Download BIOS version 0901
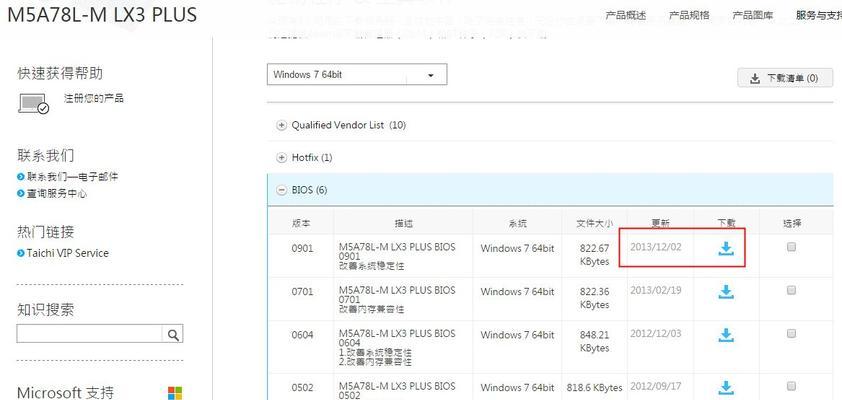 [726, 248]
